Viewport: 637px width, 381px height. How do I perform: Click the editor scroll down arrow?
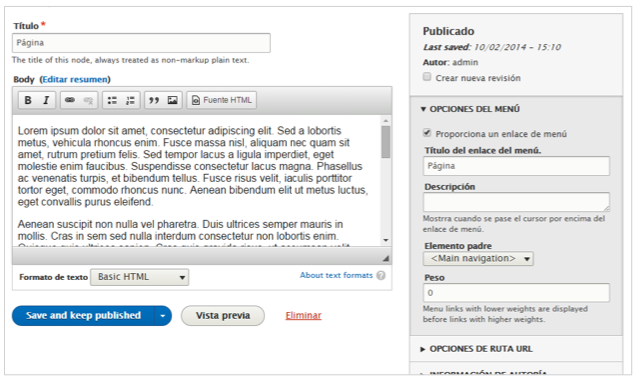pyautogui.click(x=386, y=240)
